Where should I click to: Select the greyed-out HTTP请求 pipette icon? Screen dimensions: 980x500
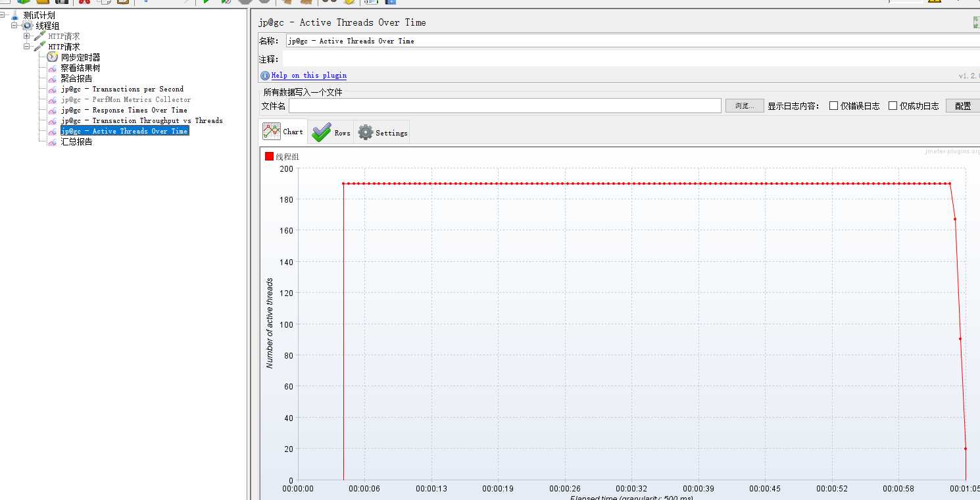click(39, 36)
